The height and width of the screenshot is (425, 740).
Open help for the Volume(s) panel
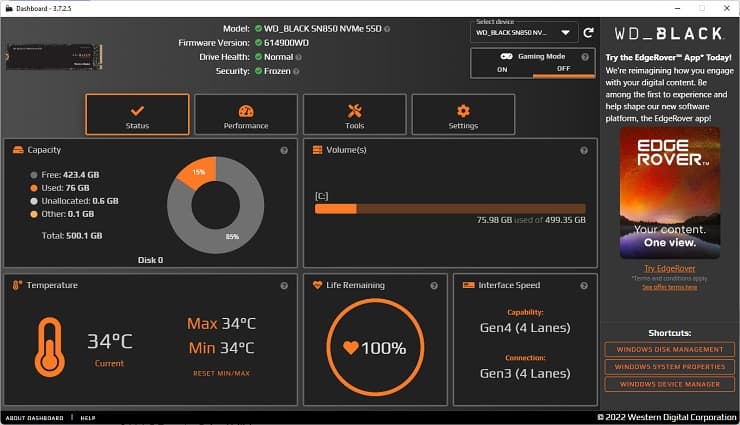(584, 150)
